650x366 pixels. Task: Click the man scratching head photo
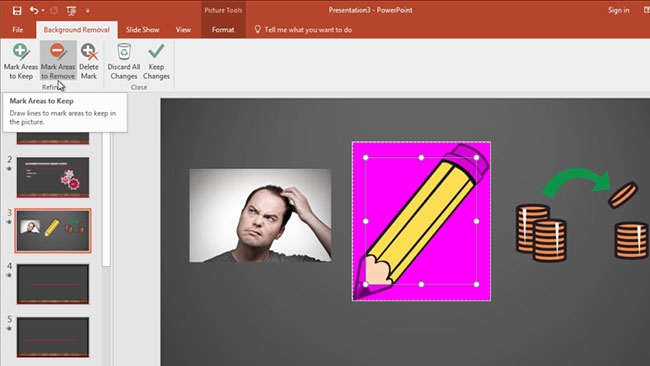point(260,216)
